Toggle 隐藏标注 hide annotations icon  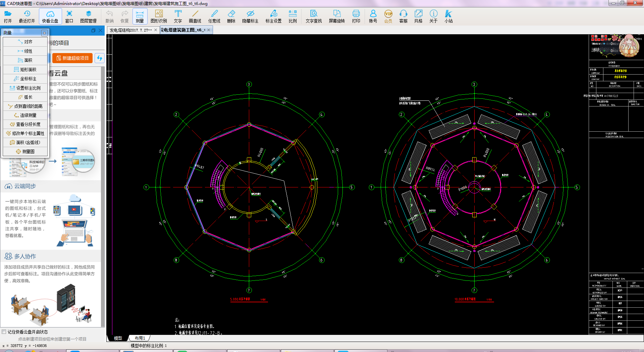(x=250, y=16)
